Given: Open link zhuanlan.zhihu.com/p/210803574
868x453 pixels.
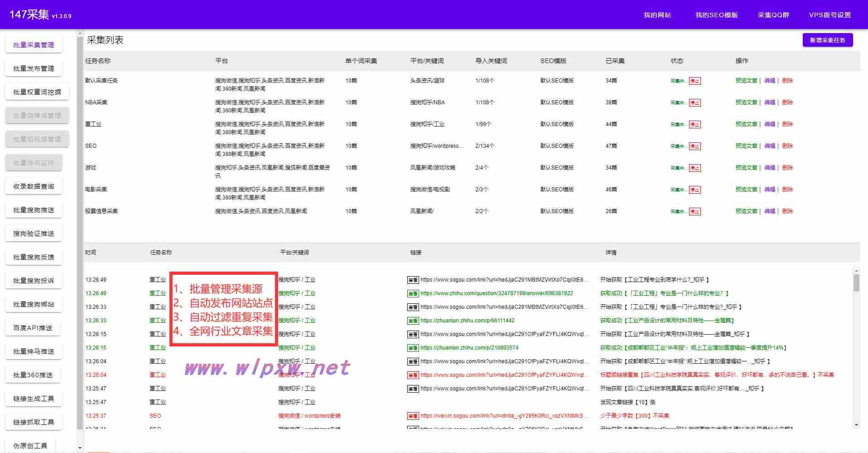Looking at the screenshot, I should pyautogui.click(x=469, y=348).
